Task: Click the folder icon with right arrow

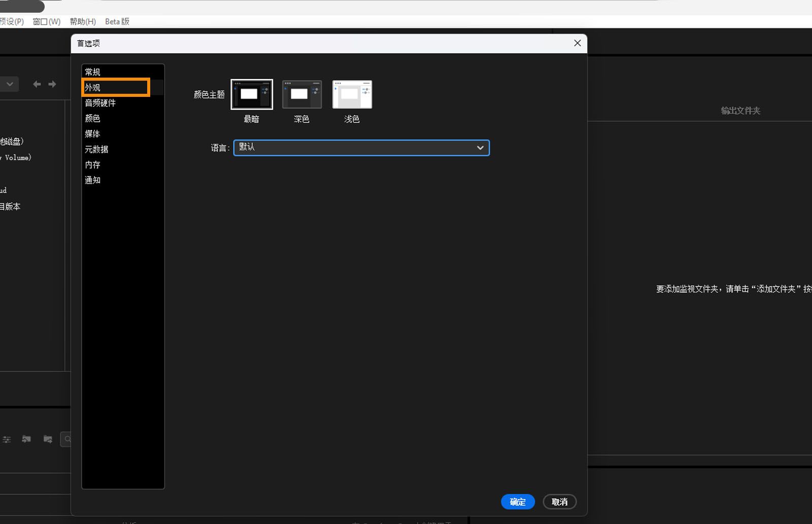Action: point(48,439)
